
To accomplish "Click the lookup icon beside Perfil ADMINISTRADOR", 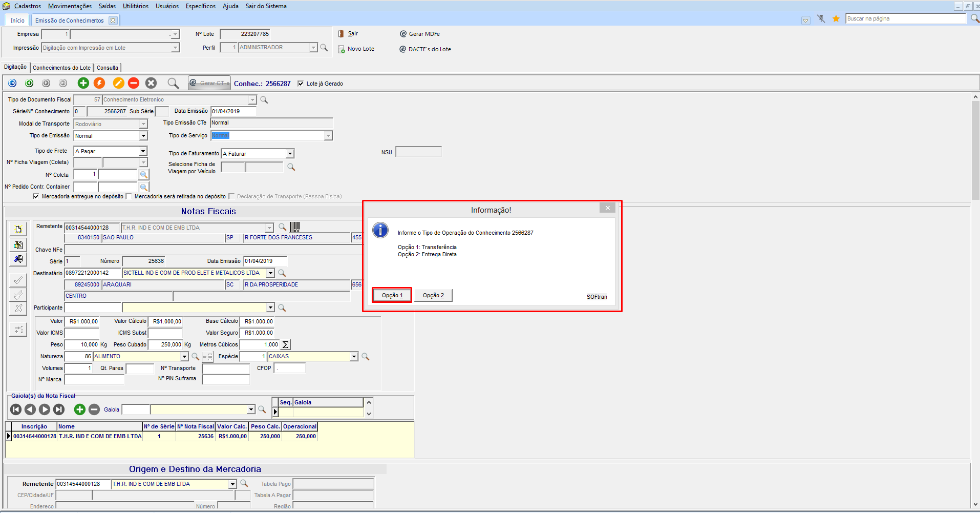I will [x=324, y=48].
